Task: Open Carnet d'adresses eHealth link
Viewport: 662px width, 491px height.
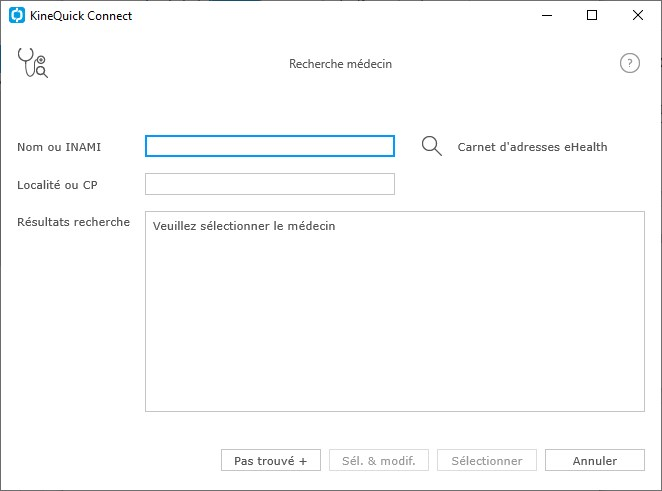Action: tap(532, 147)
